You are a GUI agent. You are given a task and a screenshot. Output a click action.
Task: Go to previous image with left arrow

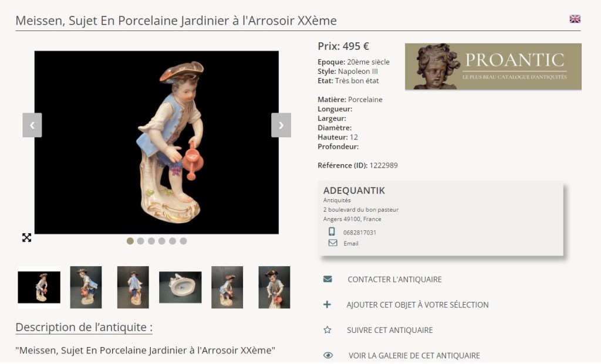pos(32,125)
